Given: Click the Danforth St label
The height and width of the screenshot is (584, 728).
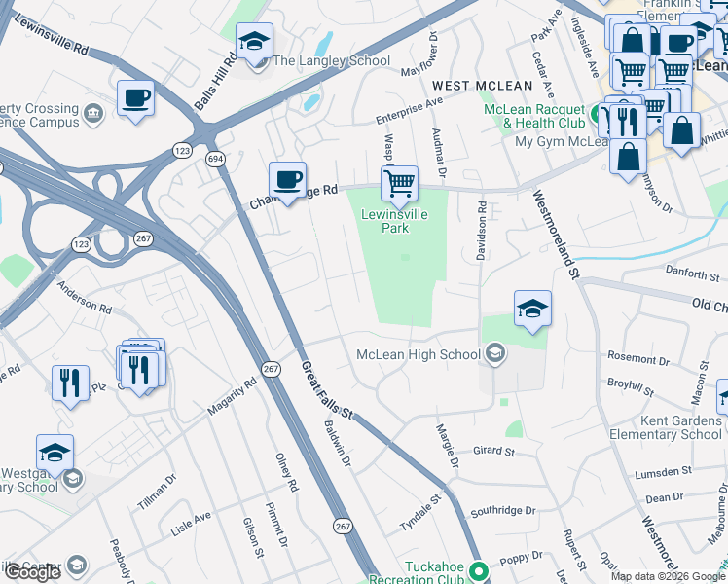Looking at the screenshot, I should click(x=692, y=273).
